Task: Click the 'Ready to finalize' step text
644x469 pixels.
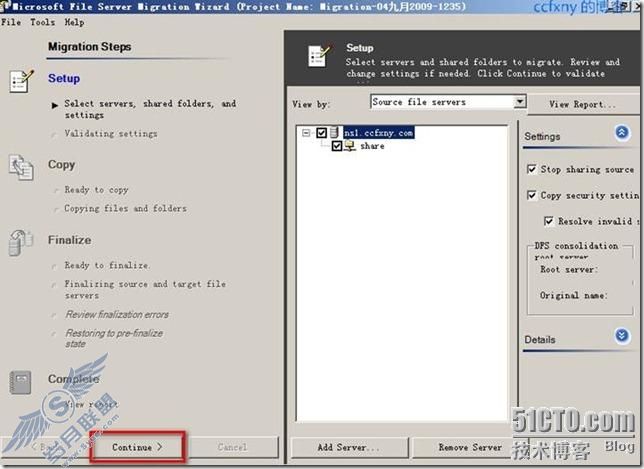Action: coord(107,265)
